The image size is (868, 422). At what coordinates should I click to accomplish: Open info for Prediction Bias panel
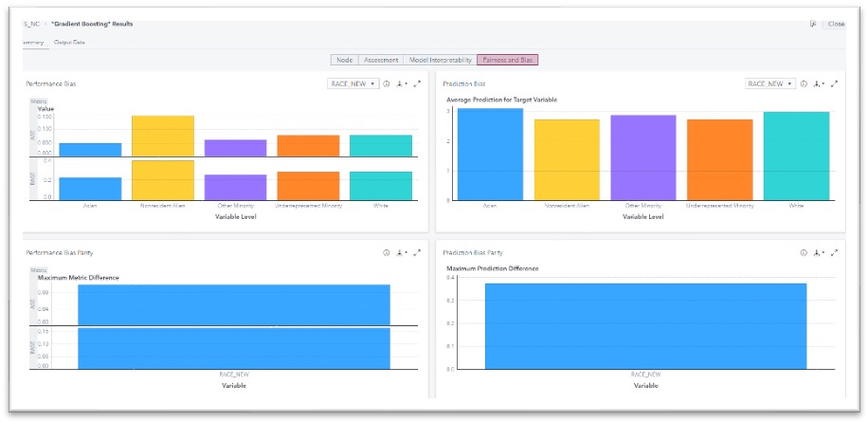click(804, 83)
